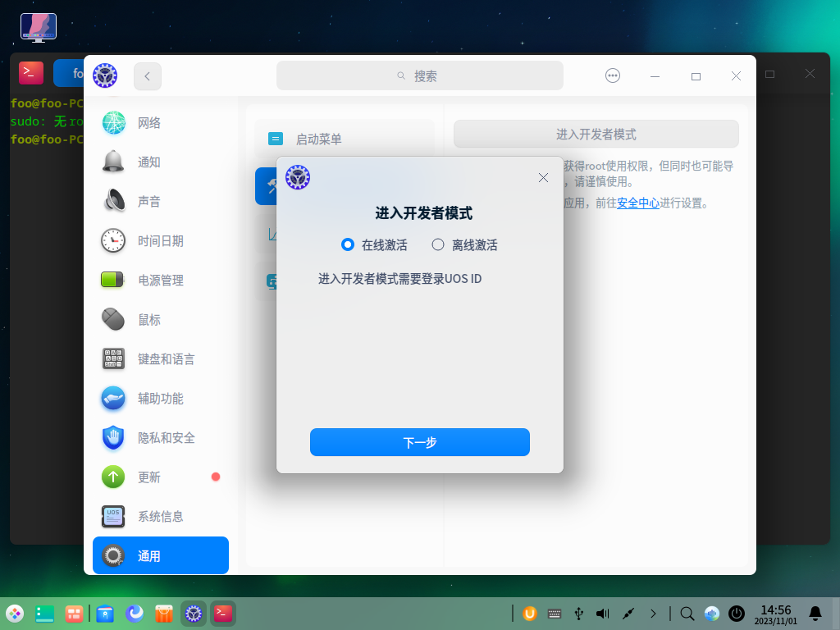Expand the hidden tray icons arrow
840x630 pixels.
pyautogui.click(x=653, y=613)
